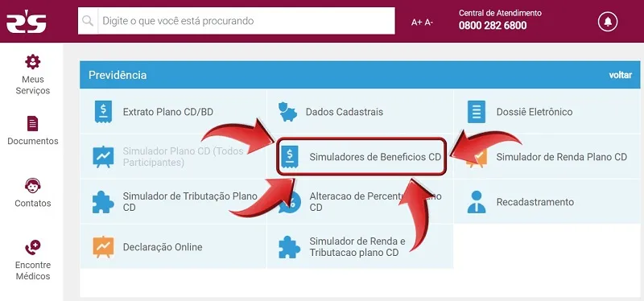The image size is (644, 301).
Task: Open the Documentos sidebar icon
Action: (32, 124)
